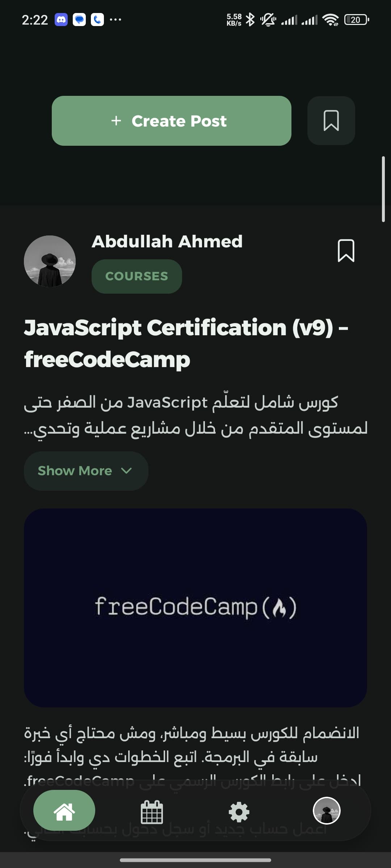Tap the Abdullah Ahmed author name
This screenshot has height=868, width=391.
167,242
